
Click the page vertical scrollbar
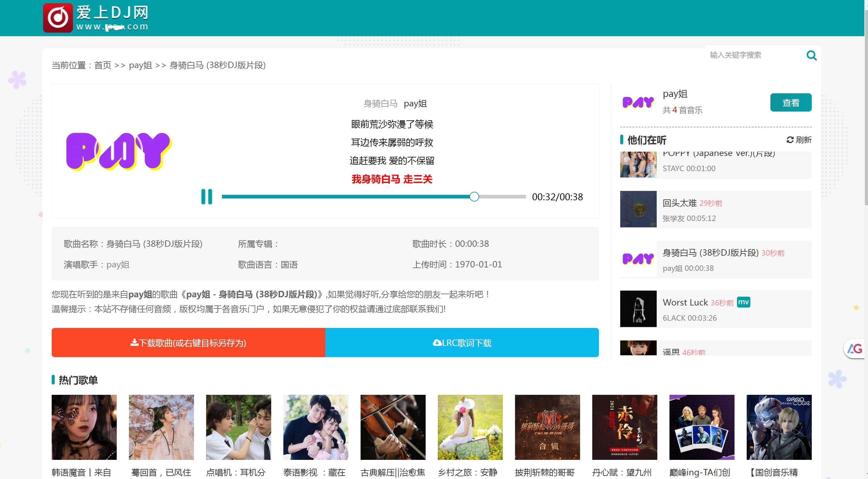pos(866,108)
